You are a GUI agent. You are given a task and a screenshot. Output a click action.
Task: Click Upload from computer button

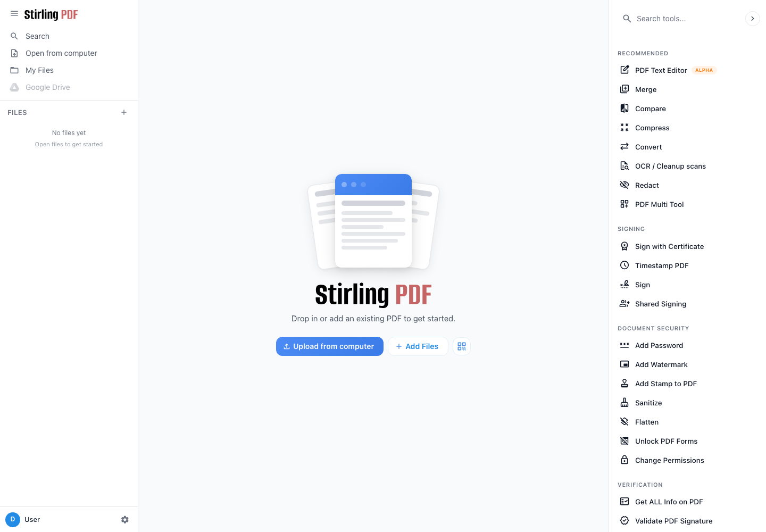click(330, 346)
